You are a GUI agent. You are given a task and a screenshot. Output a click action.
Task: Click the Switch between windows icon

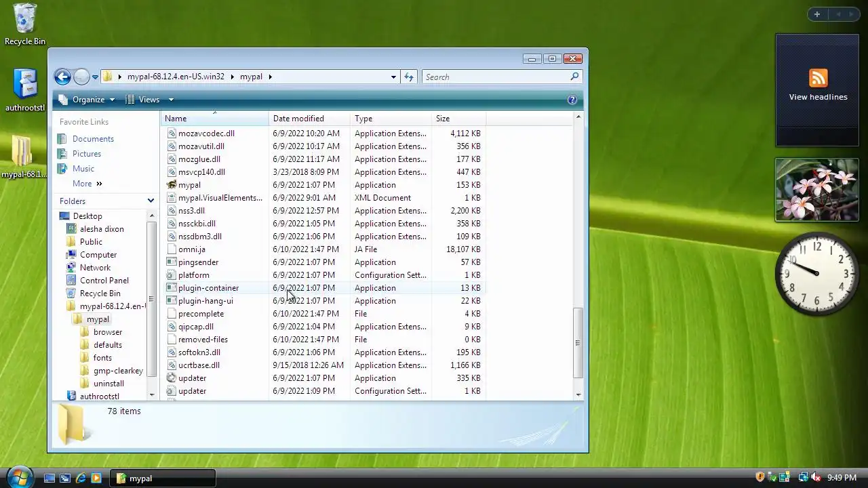pos(65,479)
